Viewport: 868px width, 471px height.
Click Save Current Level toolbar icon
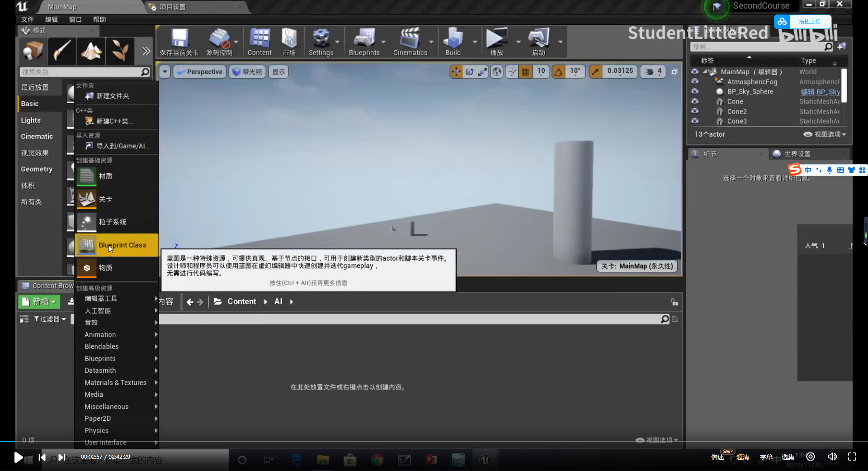[179, 42]
